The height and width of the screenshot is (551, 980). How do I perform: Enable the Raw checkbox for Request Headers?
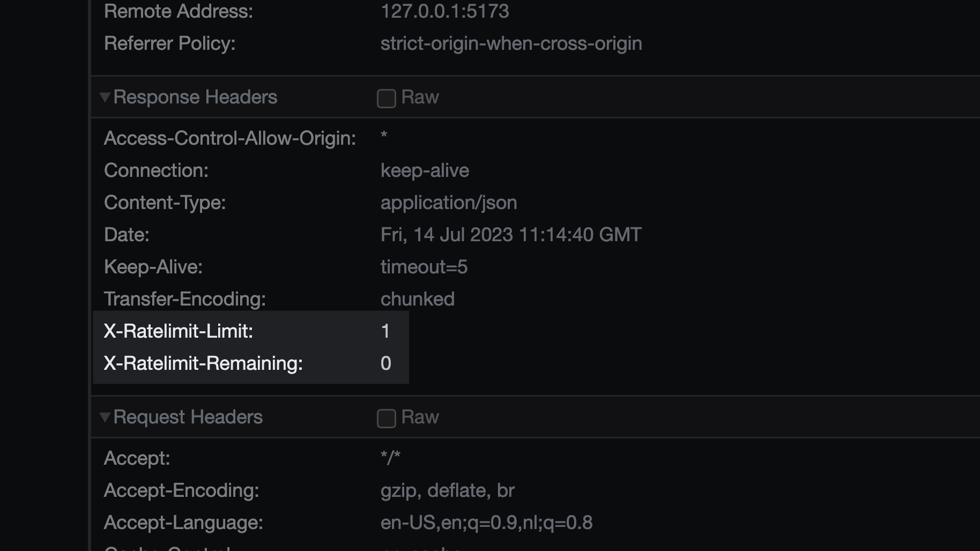[386, 419]
